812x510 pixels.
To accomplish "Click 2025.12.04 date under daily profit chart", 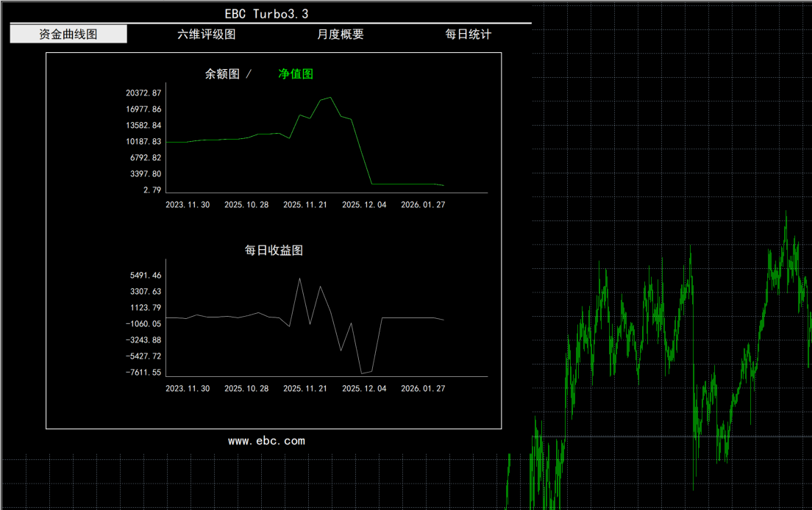I will click(x=364, y=389).
